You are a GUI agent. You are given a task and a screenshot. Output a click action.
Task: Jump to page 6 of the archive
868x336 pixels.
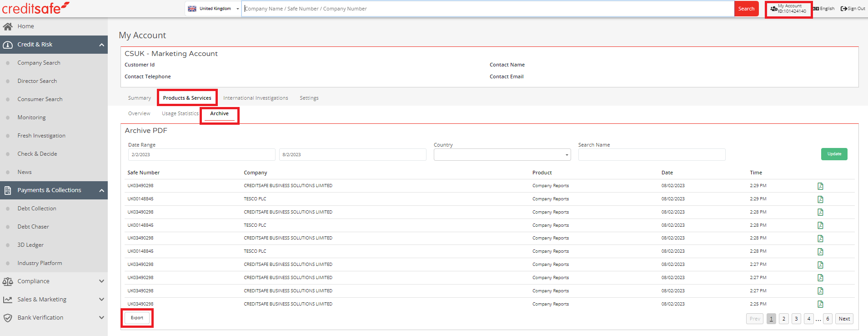(x=828, y=319)
